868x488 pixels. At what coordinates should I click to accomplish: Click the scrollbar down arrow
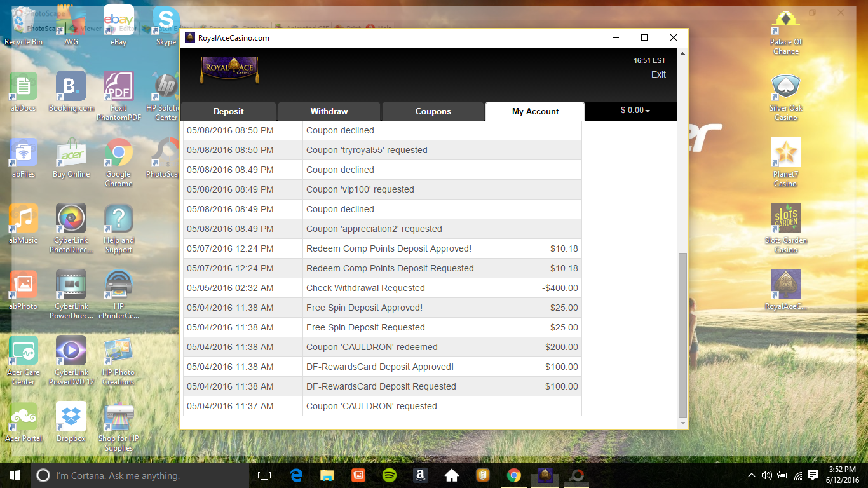683,423
